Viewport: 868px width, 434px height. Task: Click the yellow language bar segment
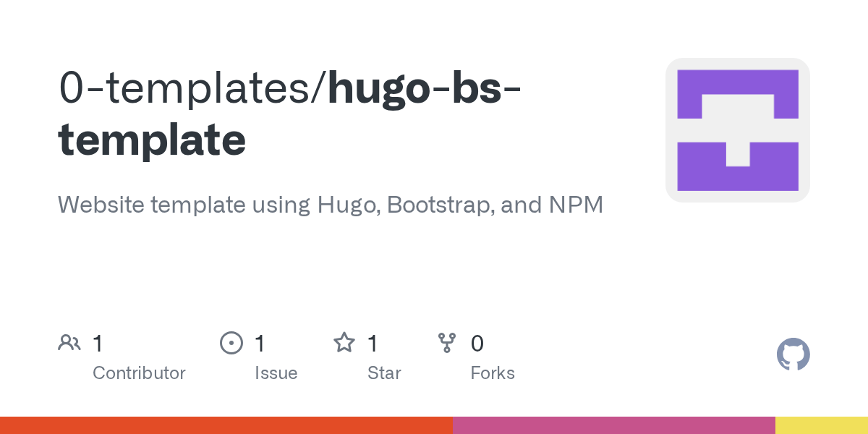pyautogui.click(x=822, y=425)
